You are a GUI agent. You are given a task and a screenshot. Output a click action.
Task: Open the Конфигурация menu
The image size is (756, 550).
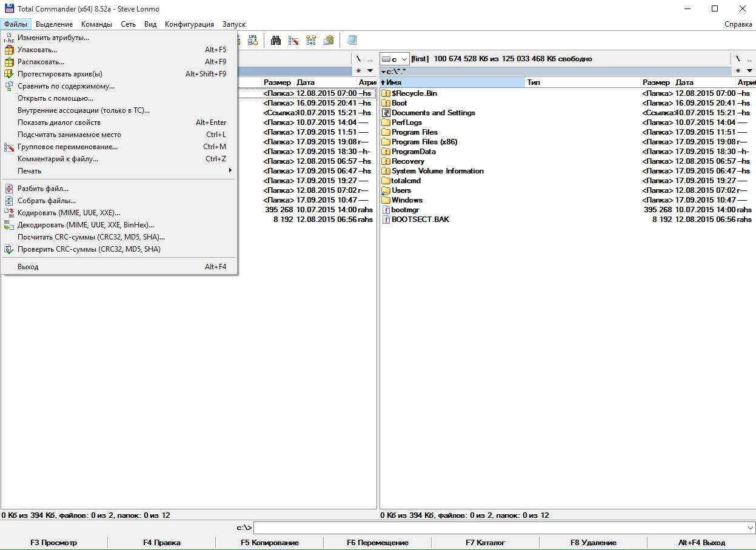pos(189,24)
